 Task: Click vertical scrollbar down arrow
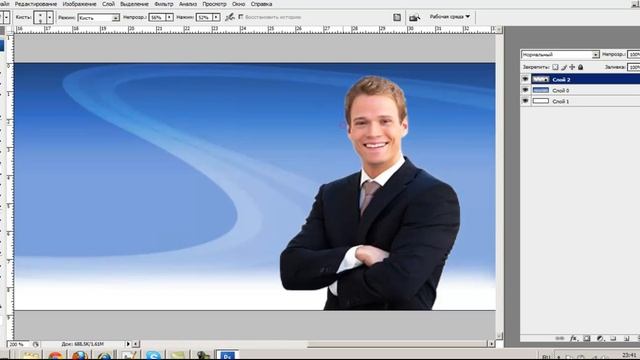pyautogui.click(x=499, y=335)
